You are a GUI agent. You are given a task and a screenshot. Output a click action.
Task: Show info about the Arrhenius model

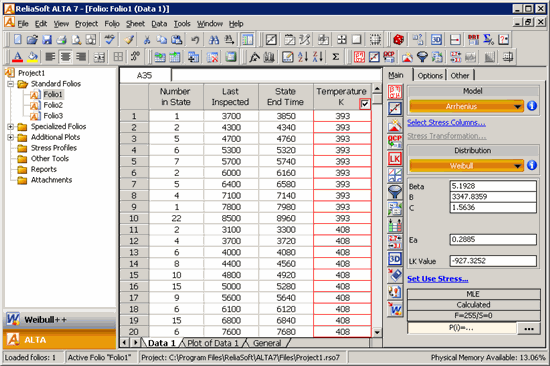coord(532,106)
